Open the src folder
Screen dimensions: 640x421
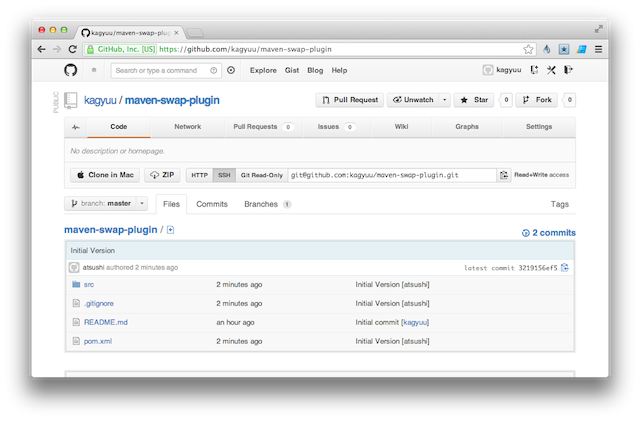pos(89,285)
